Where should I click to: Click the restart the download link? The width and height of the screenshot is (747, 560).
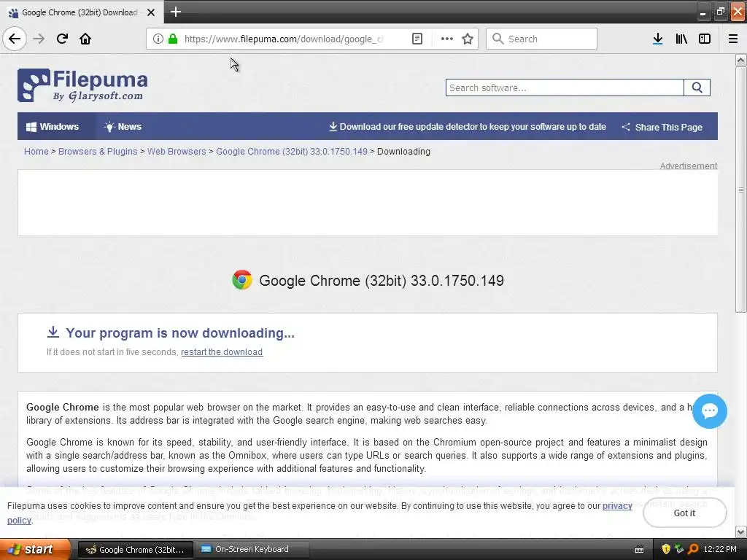tap(222, 352)
